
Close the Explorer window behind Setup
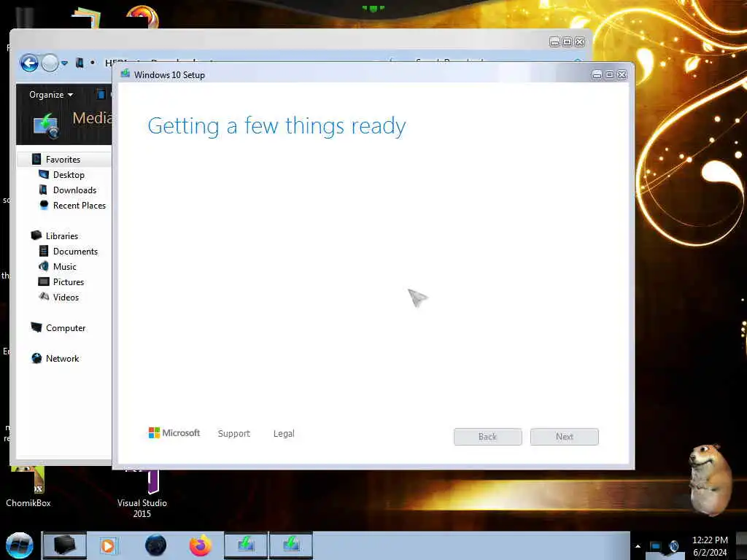coord(580,42)
